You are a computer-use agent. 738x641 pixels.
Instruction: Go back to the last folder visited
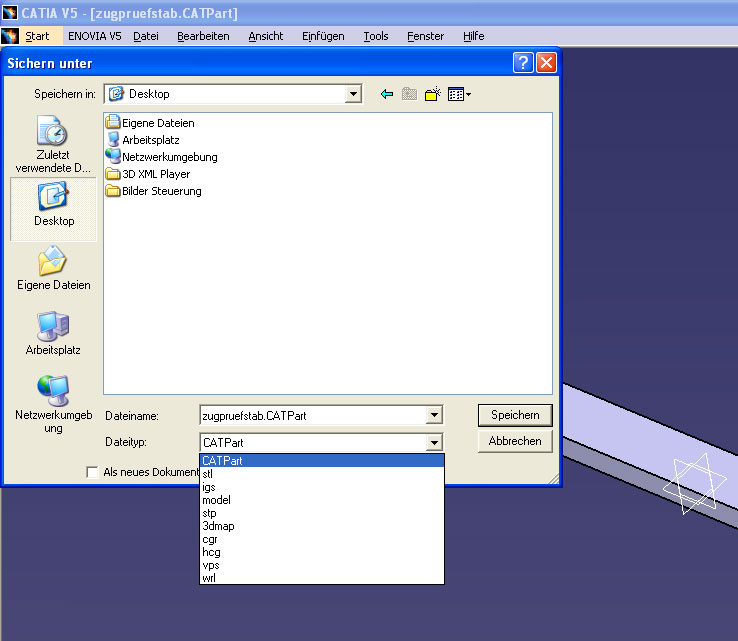click(x=386, y=94)
